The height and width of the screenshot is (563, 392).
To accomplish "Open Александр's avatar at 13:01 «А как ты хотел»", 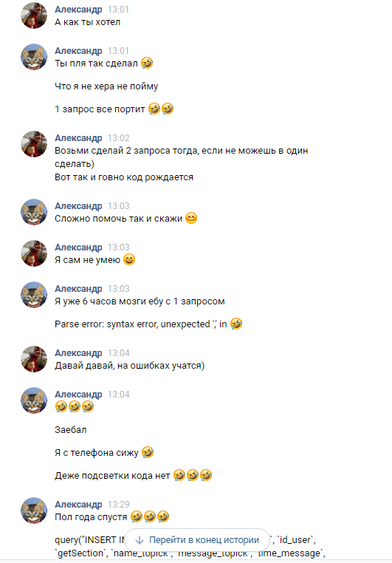I will point(34,16).
